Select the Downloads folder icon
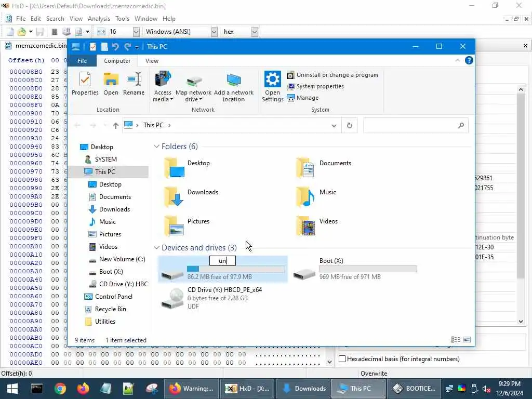The image size is (532, 399). [x=175, y=196]
